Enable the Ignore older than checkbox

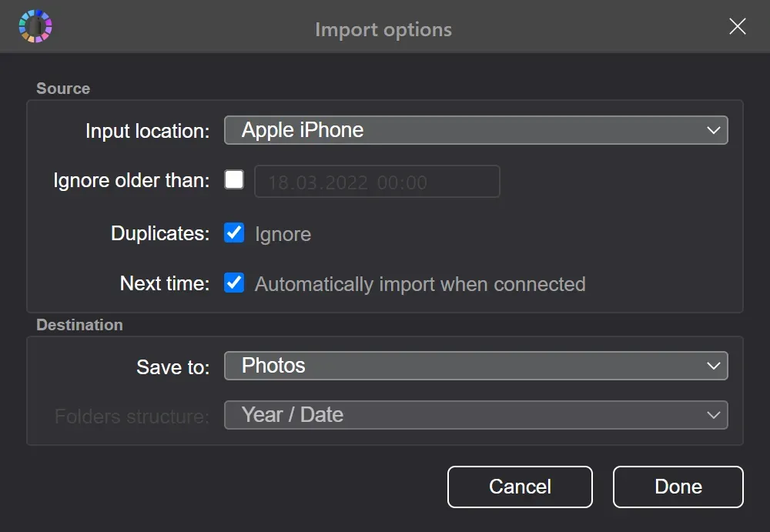[234, 179]
